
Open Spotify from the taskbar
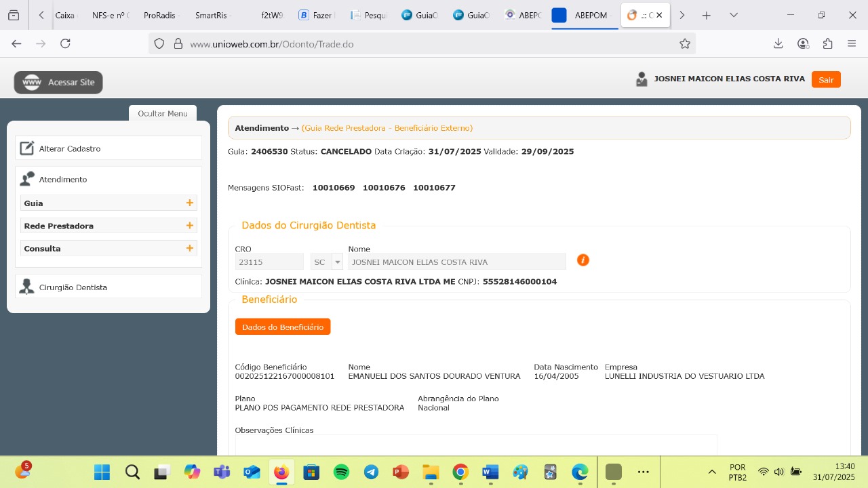341,472
